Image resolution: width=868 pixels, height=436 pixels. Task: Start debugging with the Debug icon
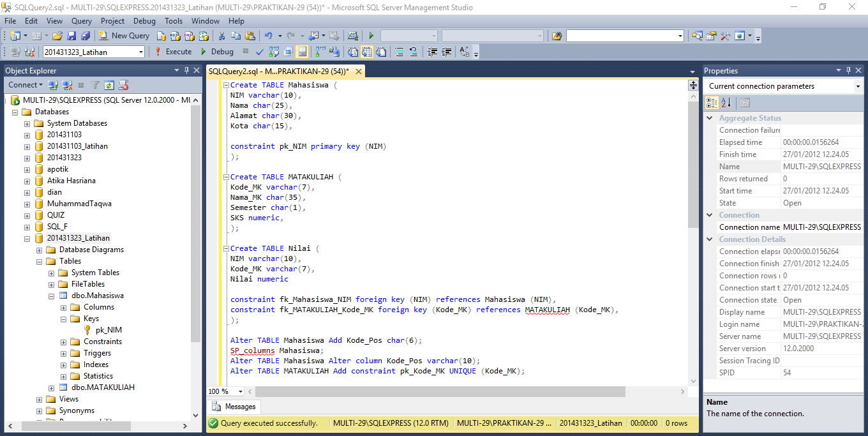pyautogui.click(x=202, y=52)
